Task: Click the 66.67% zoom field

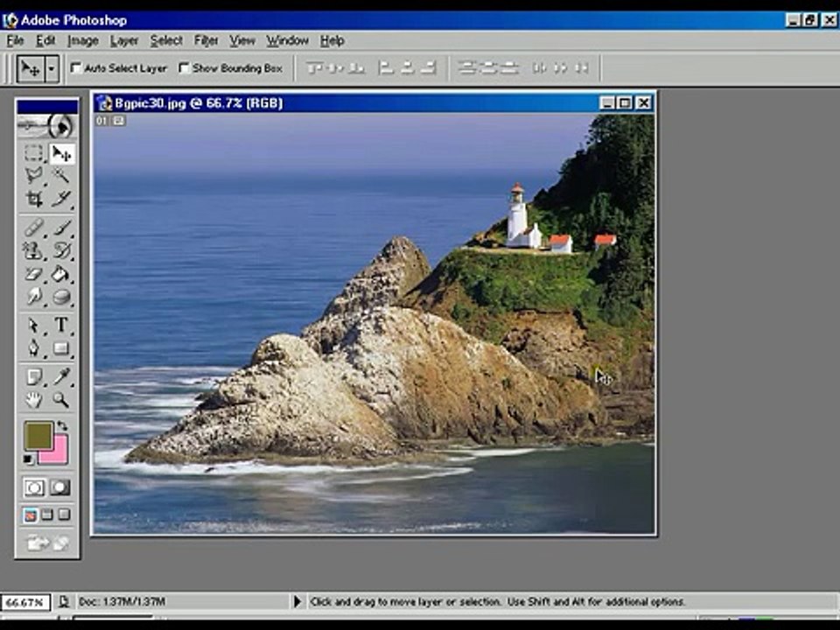Action: coord(25,602)
